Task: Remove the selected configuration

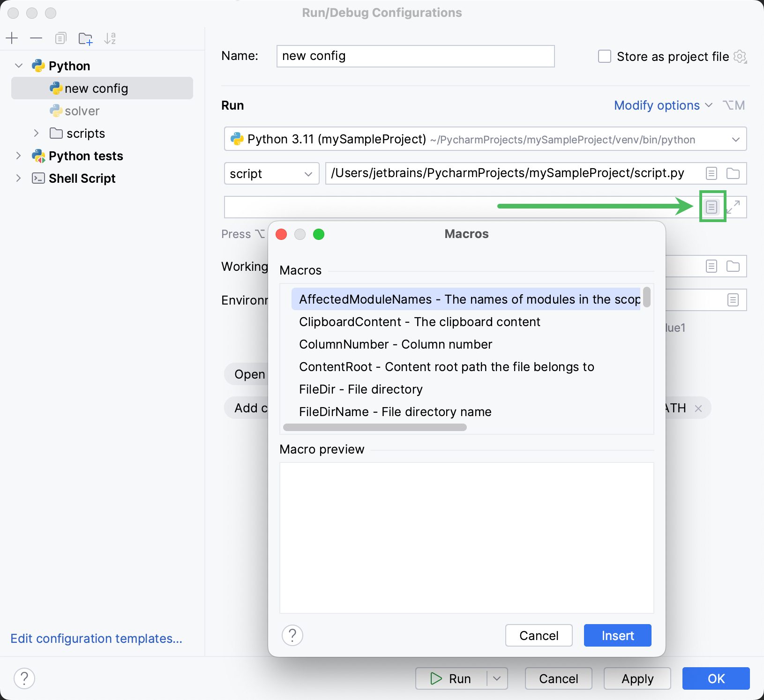Action: click(36, 38)
